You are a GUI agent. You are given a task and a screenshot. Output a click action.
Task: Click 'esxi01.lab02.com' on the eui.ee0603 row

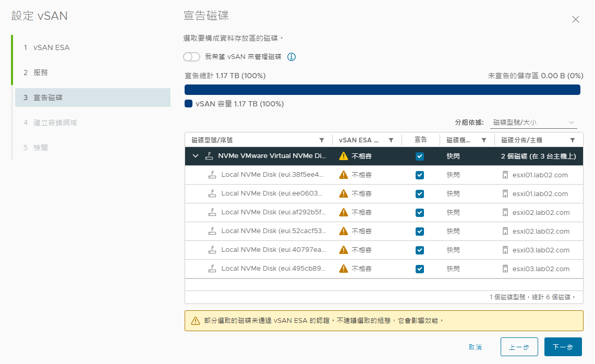click(x=540, y=193)
